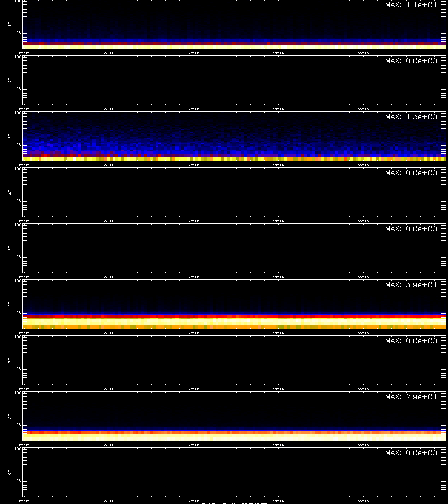Click the 22:10 tick under the 3F panel

[x=109, y=165]
